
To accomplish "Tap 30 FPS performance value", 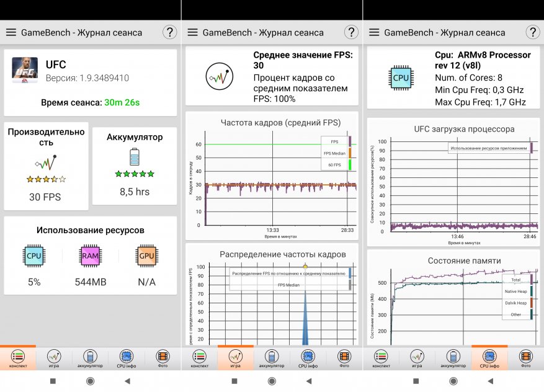I will pyautogui.click(x=45, y=197).
